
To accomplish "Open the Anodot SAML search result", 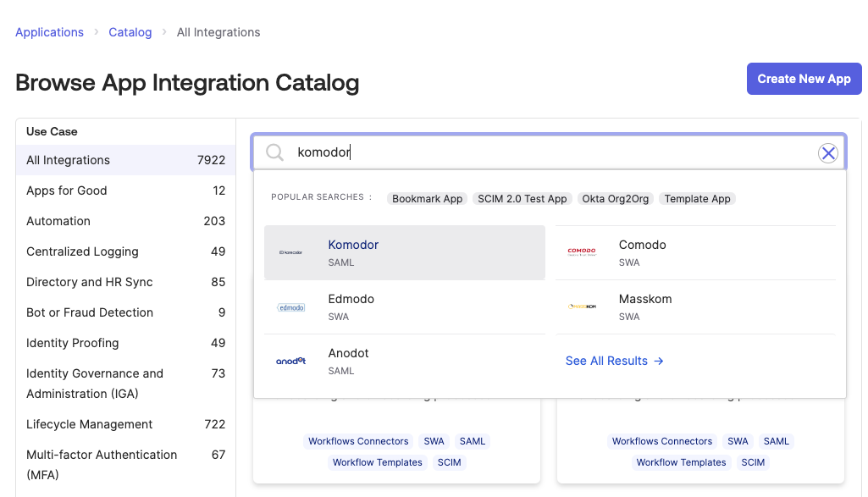I will [x=405, y=361].
